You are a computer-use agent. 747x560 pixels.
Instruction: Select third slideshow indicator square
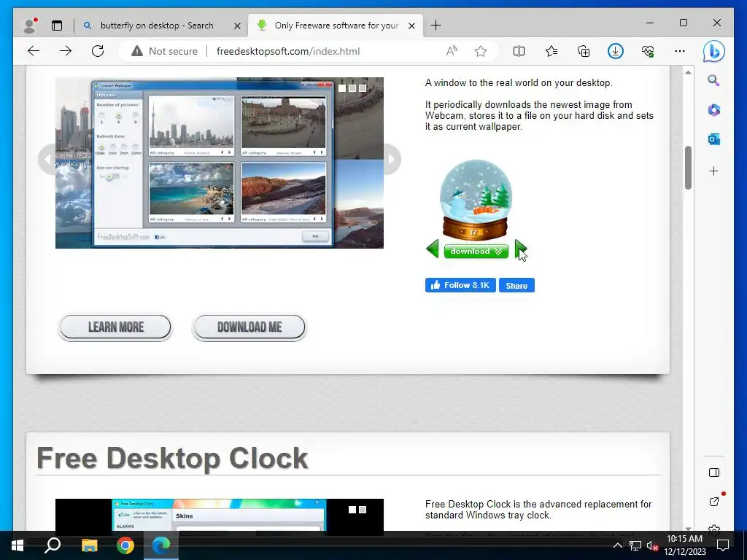click(x=363, y=88)
